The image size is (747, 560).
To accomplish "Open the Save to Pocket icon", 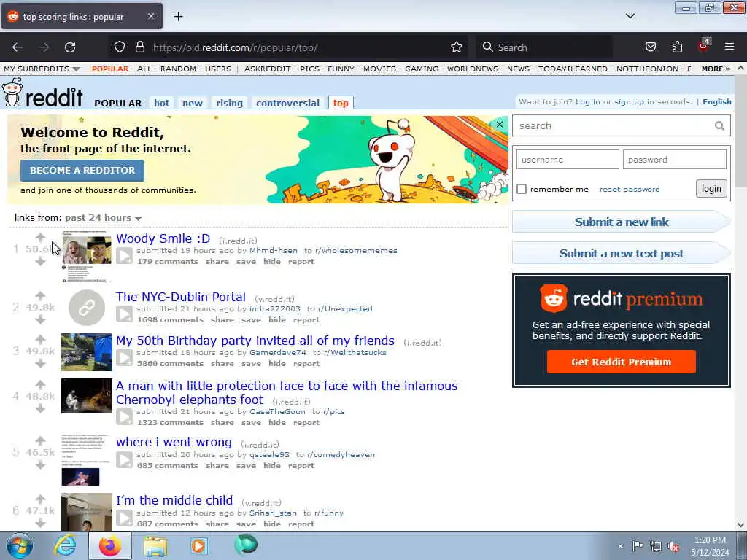I will (650, 47).
